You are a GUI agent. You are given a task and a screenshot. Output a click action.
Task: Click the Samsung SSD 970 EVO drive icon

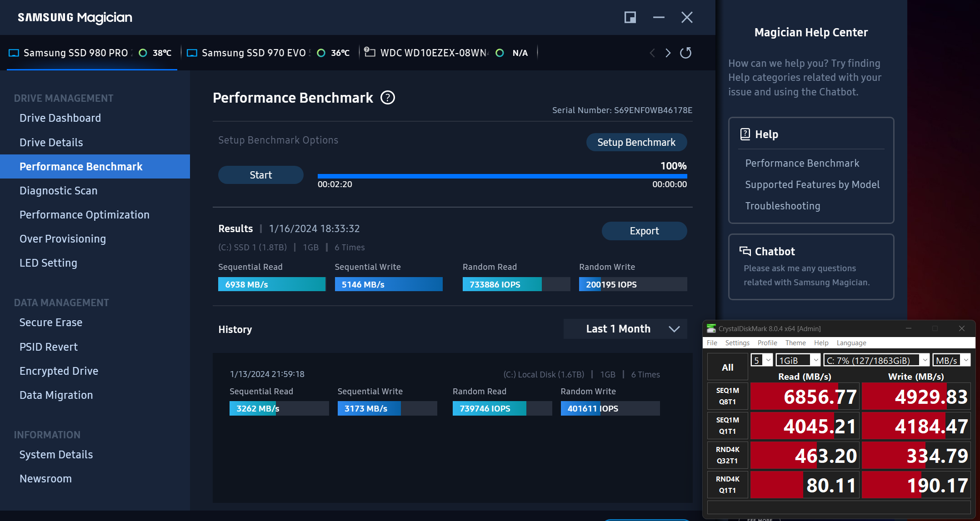tap(192, 53)
